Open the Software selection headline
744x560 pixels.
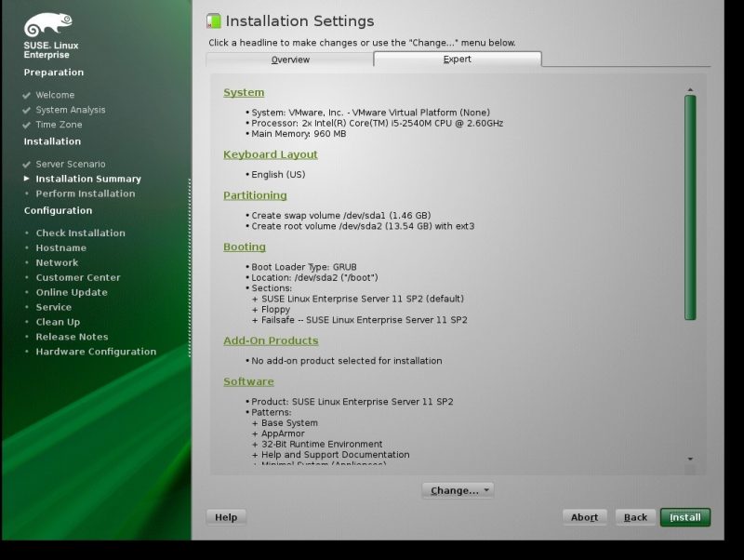tap(248, 381)
